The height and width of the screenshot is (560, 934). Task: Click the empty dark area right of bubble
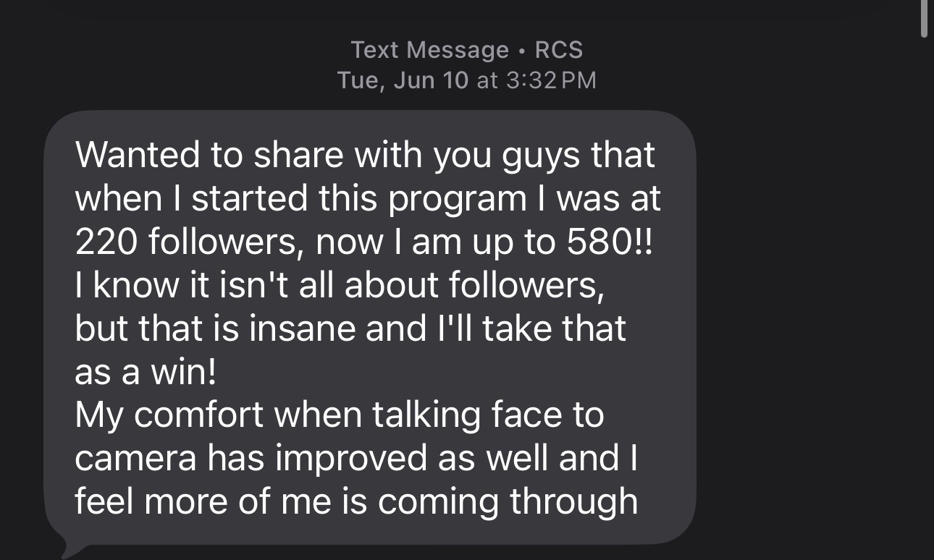click(804, 326)
